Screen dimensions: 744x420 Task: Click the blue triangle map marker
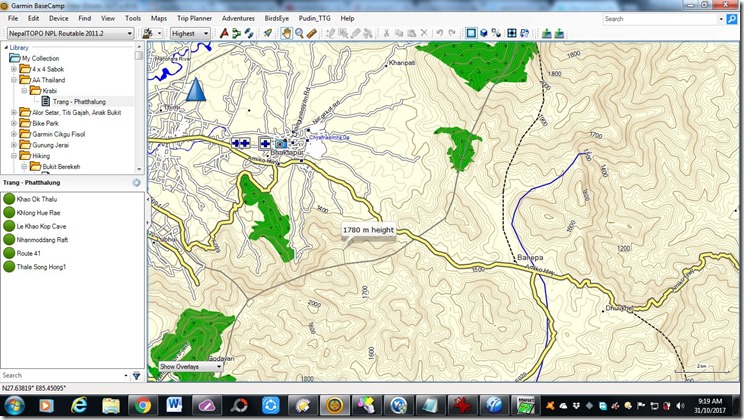[195, 89]
